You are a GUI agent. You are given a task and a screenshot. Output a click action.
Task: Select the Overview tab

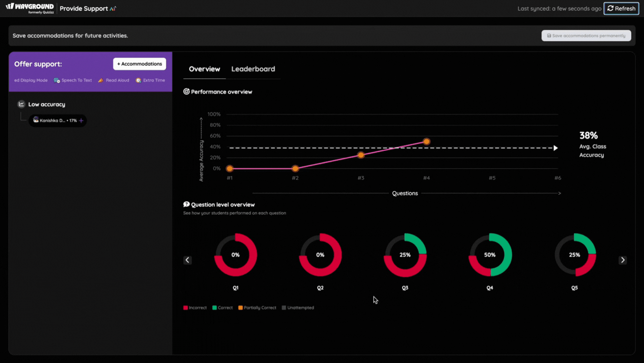(x=204, y=69)
